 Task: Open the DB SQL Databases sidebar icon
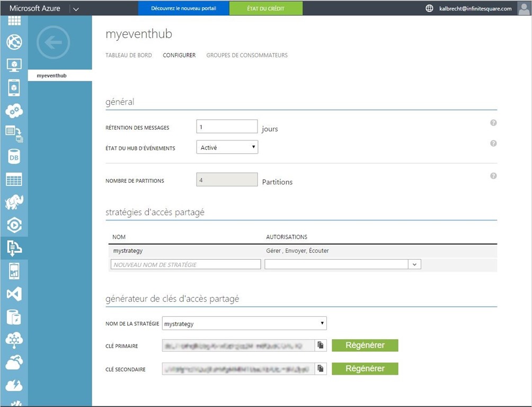[14, 156]
